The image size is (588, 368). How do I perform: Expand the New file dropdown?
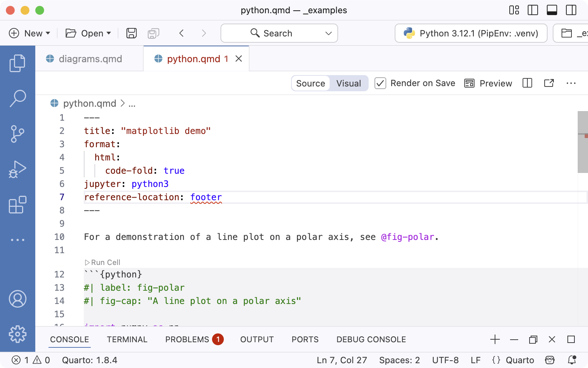(48, 33)
